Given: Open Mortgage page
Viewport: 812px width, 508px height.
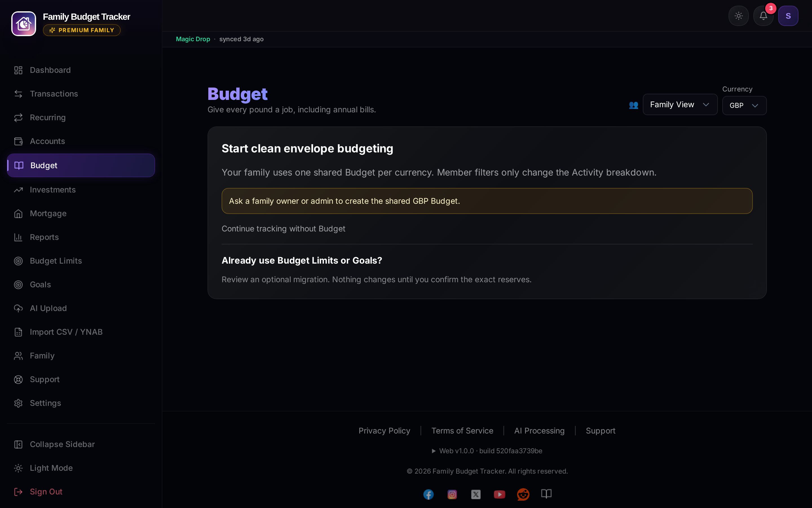Looking at the screenshot, I should click(x=81, y=213).
